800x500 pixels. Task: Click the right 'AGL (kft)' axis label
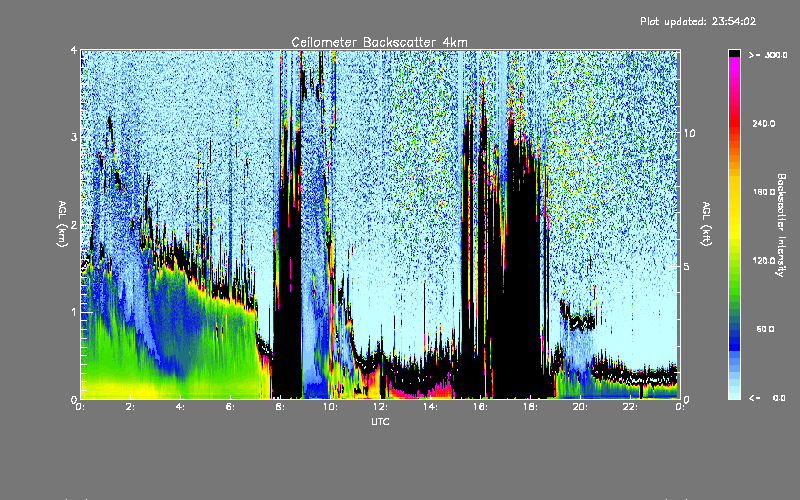(706, 223)
